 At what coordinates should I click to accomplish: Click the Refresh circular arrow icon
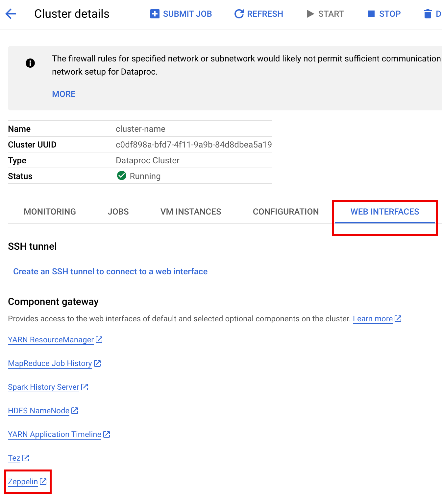tap(239, 14)
